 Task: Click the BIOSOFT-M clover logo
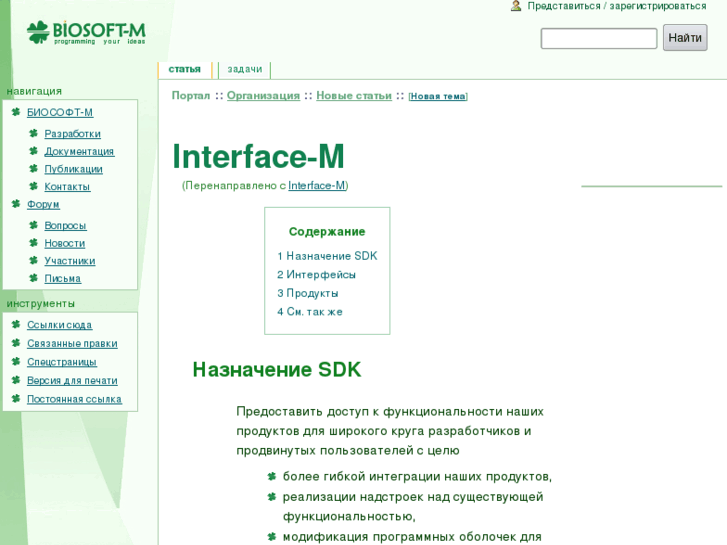pos(86,32)
